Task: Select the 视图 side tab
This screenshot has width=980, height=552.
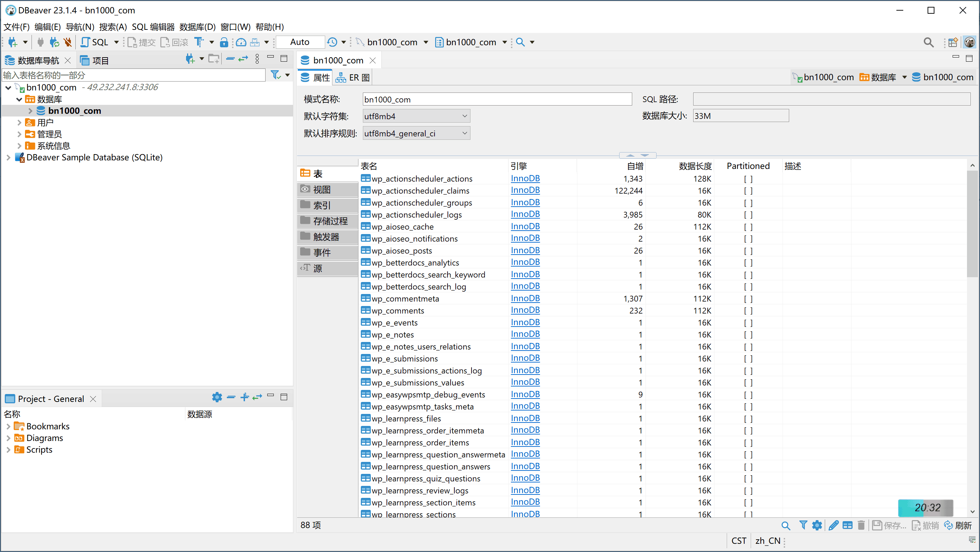Action: (327, 189)
